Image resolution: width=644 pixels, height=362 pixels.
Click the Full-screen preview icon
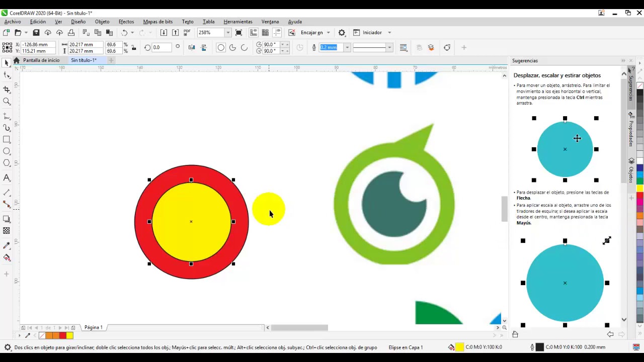[x=239, y=33]
